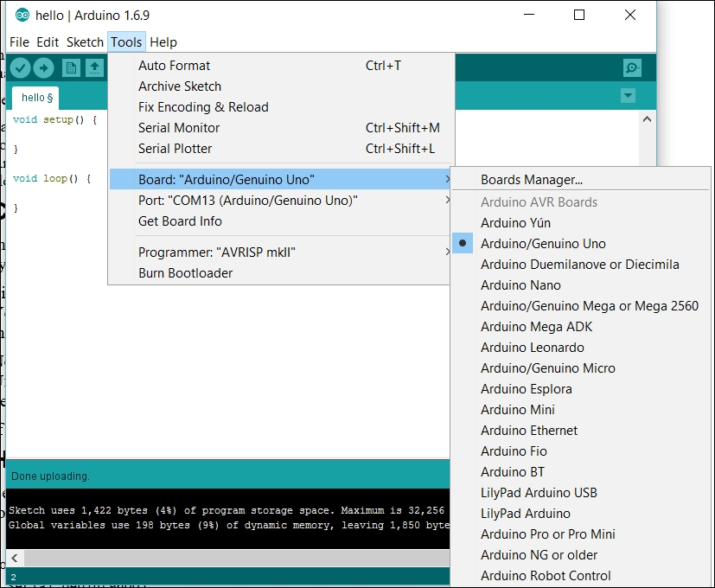Select the hello sketch tab

(37, 98)
